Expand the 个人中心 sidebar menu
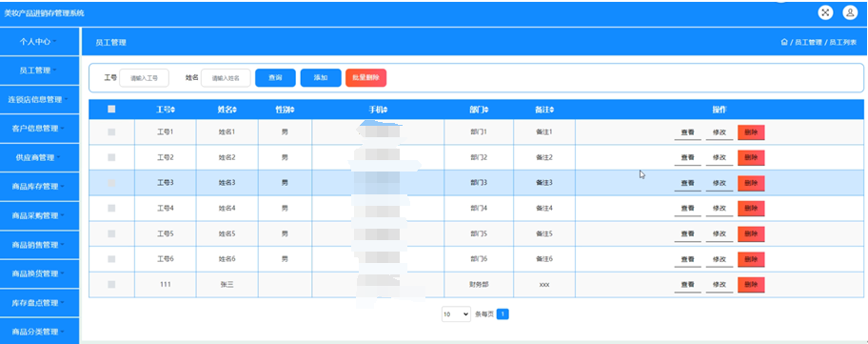The height and width of the screenshot is (344, 868). tap(39, 42)
